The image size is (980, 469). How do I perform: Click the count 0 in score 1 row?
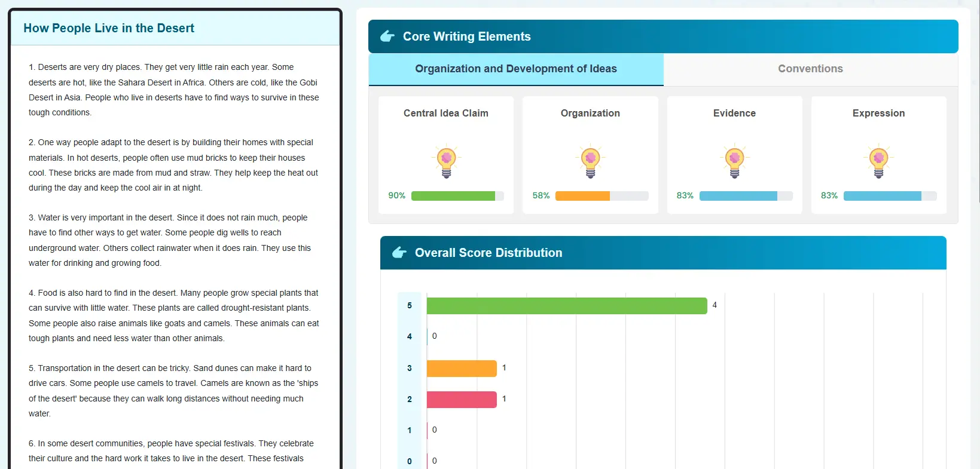(435, 430)
